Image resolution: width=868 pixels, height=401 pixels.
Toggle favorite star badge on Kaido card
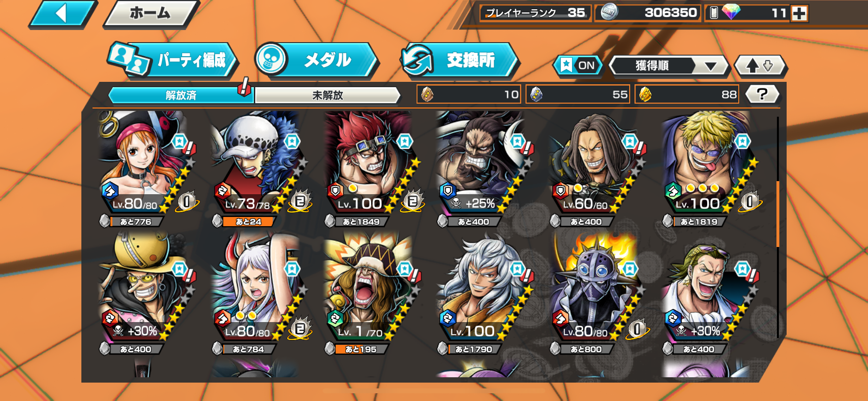[x=517, y=141]
